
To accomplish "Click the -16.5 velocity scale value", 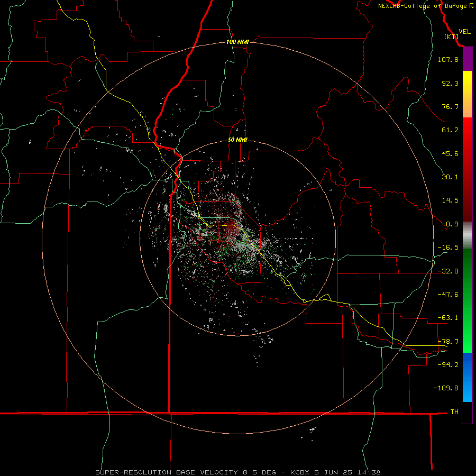I will pyautogui.click(x=448, y=248).
